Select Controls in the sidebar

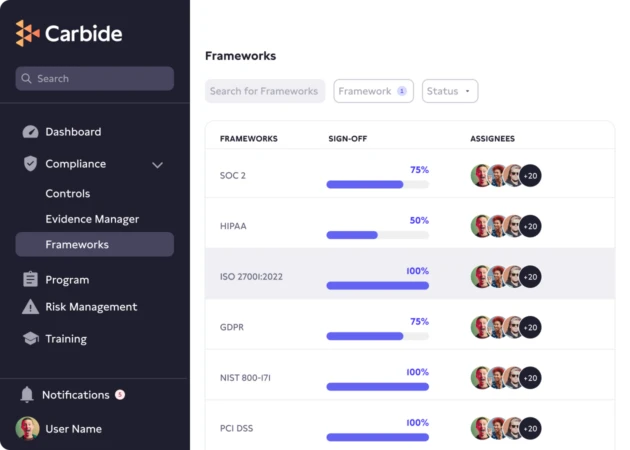point(68,194)
